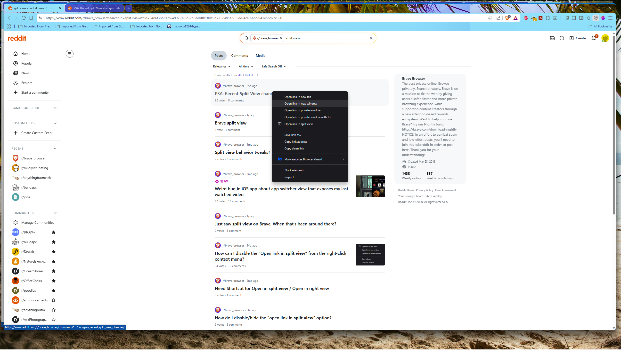Click the Create post button
The width and height of the screenshot is (621, 364).
pyautogui.click(x=577, y=38)
